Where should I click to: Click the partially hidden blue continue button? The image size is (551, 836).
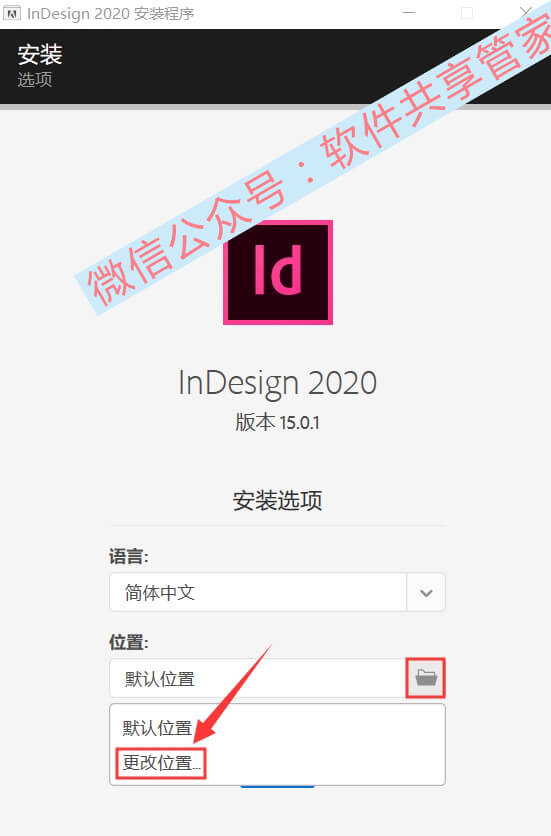[277, 786]
